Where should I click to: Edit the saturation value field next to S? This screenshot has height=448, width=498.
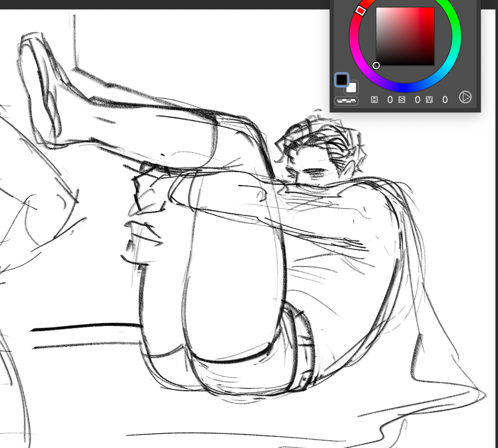[x=417, y=100]
